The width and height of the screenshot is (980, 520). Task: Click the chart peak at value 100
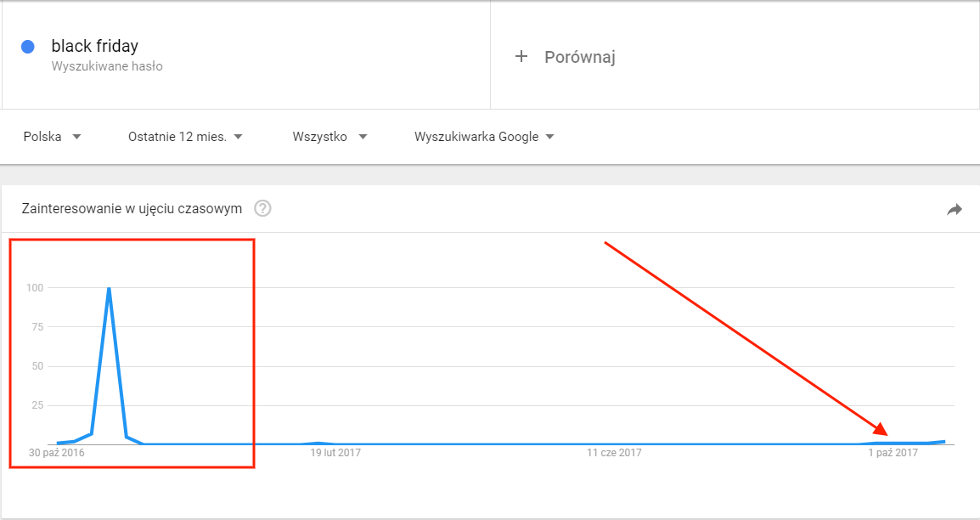pos(110,288)
